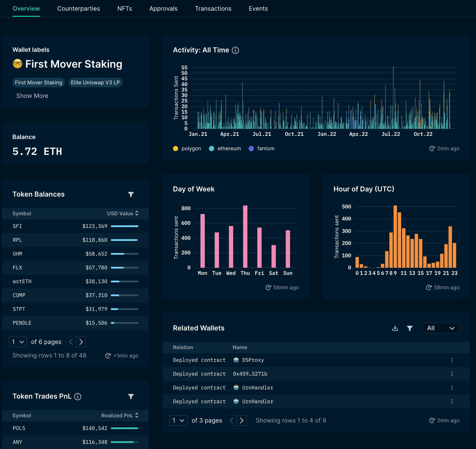Go to previous Token Balances page
The height and width of the screenshot is (449, 476).
pyautogui.click(x=71, y=342)
